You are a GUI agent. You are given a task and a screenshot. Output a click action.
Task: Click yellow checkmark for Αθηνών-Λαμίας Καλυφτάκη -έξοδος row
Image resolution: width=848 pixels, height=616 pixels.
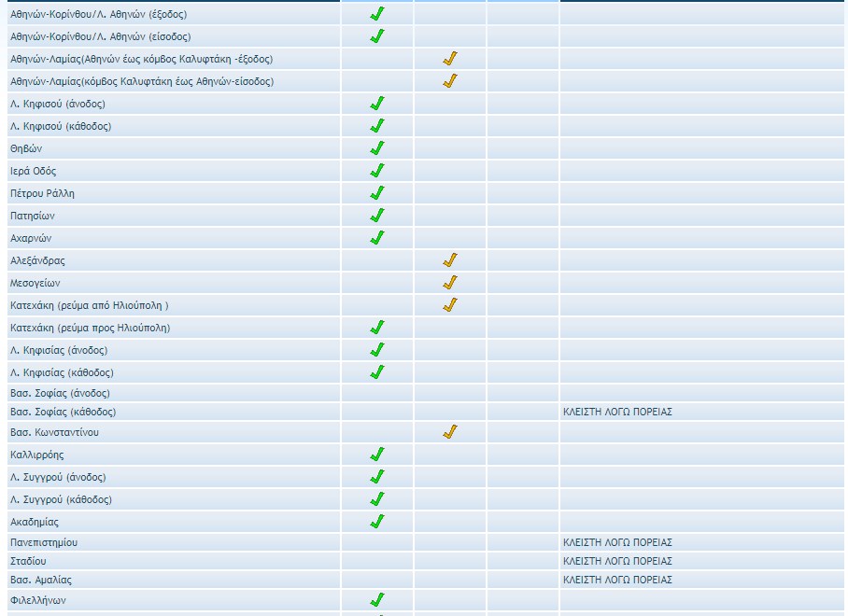click(x=450, y=59)
